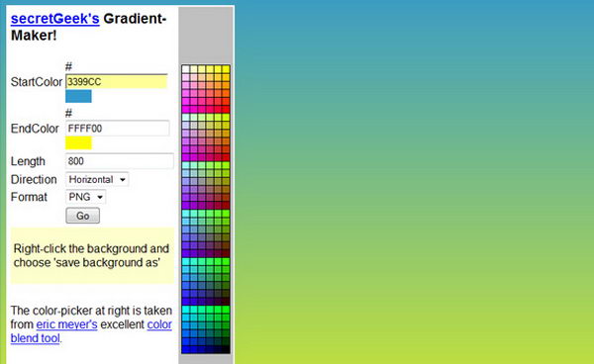Follow the eric meyer's link
This screenshot has height=364, width=594.
coord(66,324)
